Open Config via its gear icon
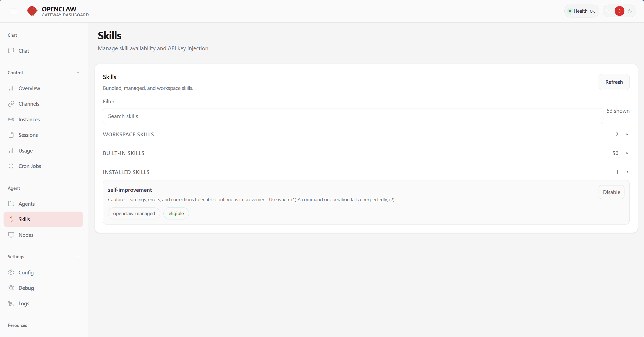 tap(11, 272)
